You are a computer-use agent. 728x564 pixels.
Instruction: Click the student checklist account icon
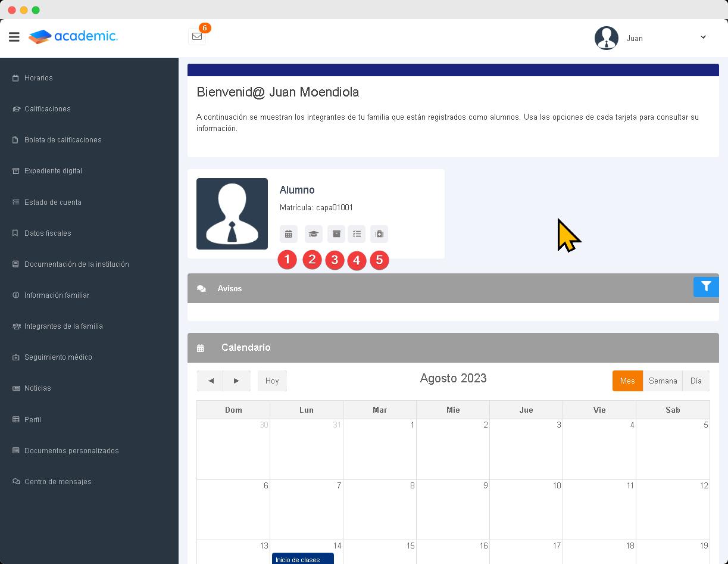(x=357, y=234)
